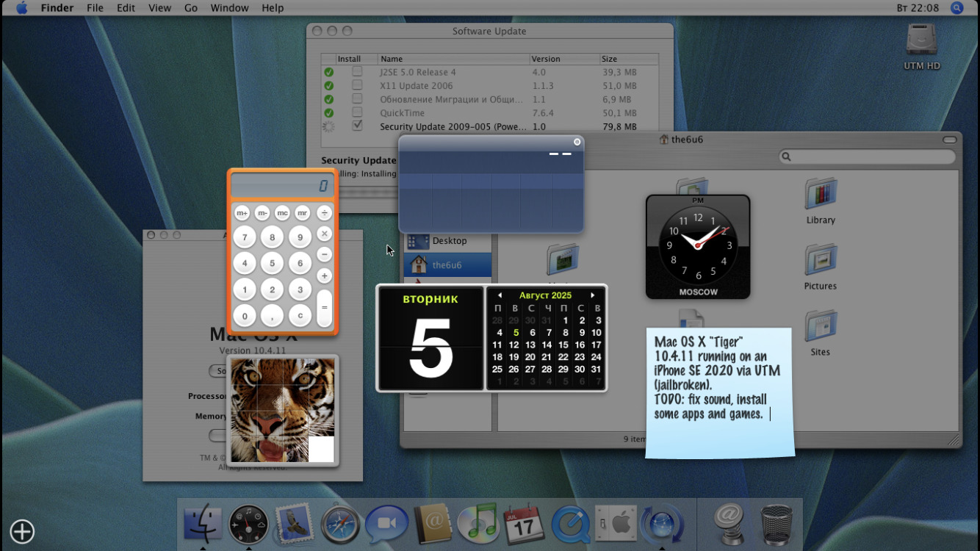Select the Security Update 2009-005 row
980x551 pixels.
(x=489, y=126)
